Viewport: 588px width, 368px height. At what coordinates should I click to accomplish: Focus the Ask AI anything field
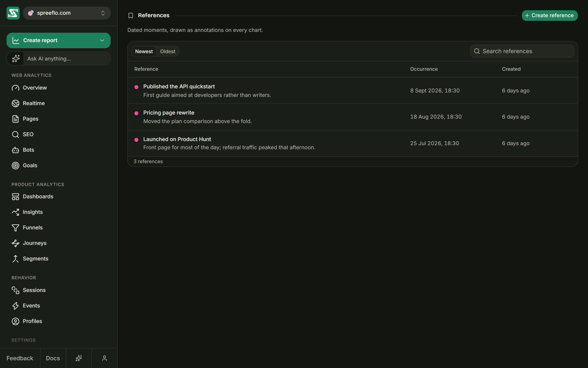click(x=67, y=59)
